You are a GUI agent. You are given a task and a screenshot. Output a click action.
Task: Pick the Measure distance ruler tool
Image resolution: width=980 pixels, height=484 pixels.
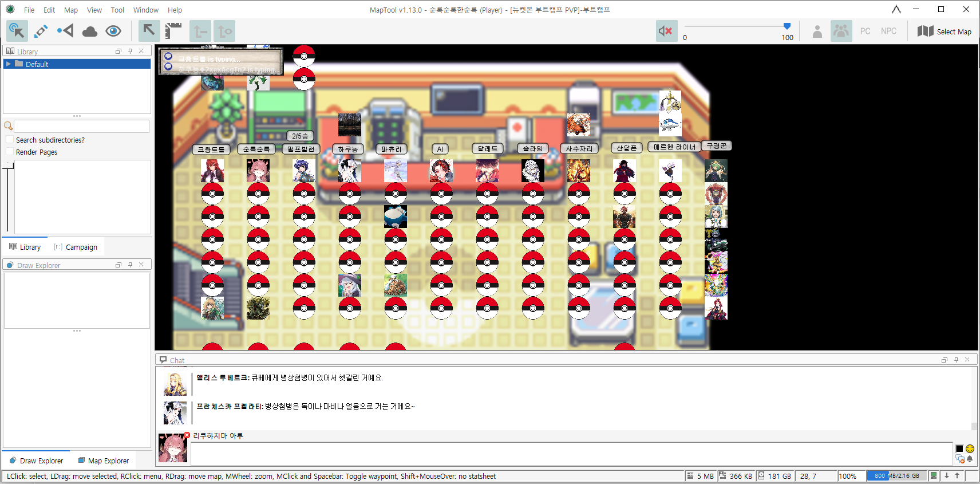point(173,31)
